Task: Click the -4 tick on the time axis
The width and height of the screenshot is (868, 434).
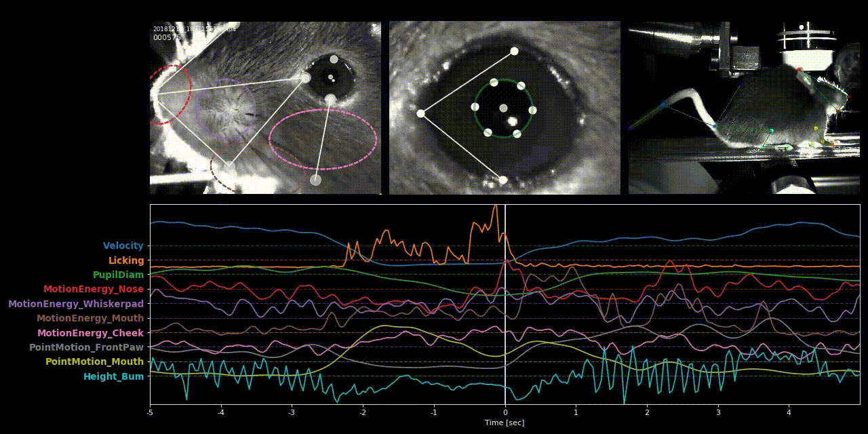Action: click(x=221, y=412)
